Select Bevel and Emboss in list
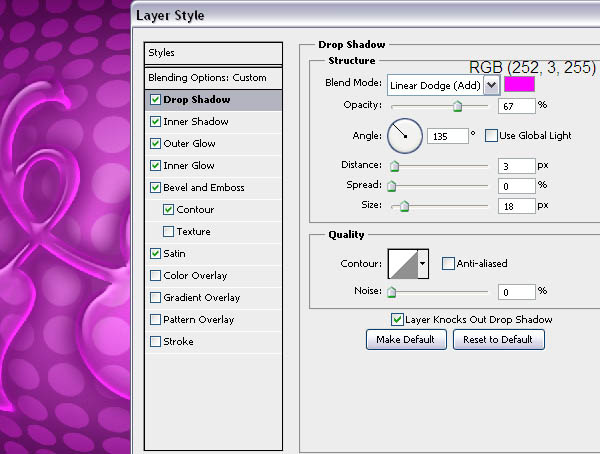 (203, 188)
